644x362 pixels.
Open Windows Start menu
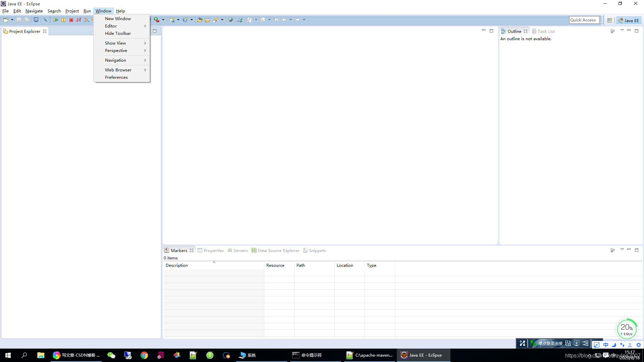8,355
